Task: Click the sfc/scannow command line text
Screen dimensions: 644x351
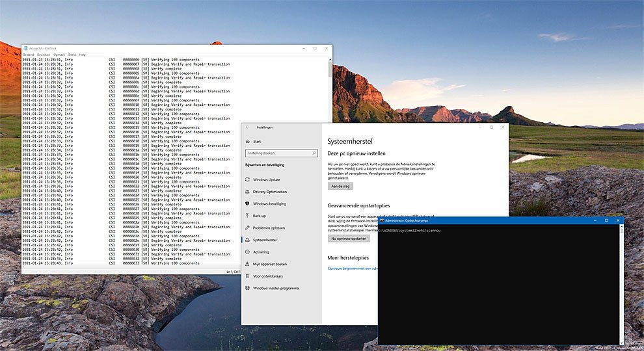Action: [429, 231]
